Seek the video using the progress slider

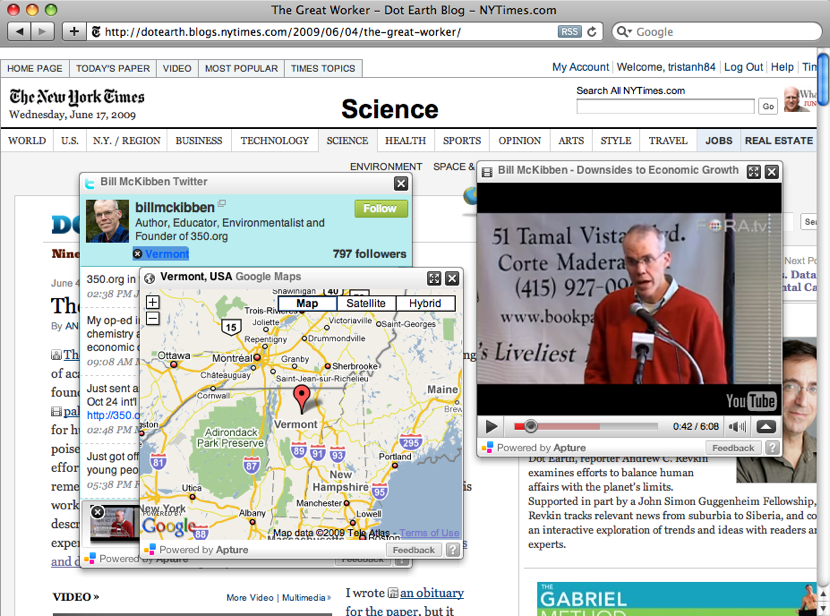[530, 426]
